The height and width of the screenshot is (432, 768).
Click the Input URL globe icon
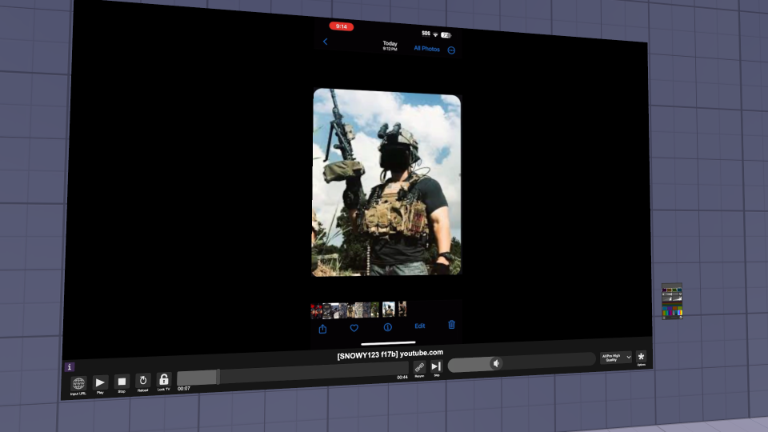pos(78,383)
